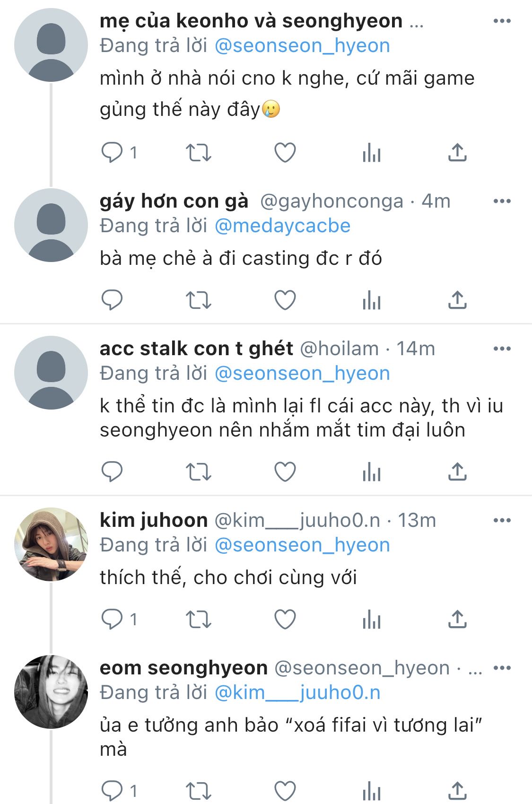Screen dimensions: 532x804
Task: Like gayhonconga's casting tweet
Action: click(285, 300)
